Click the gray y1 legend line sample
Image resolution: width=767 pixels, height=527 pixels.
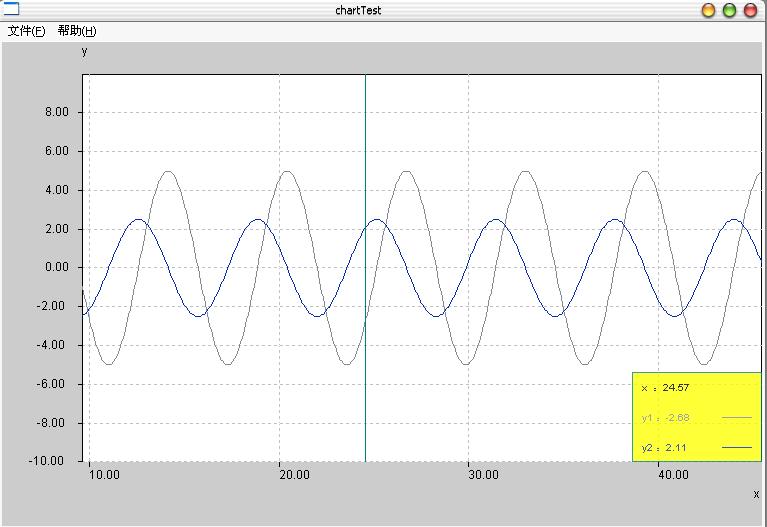click(x=736, y=417)
